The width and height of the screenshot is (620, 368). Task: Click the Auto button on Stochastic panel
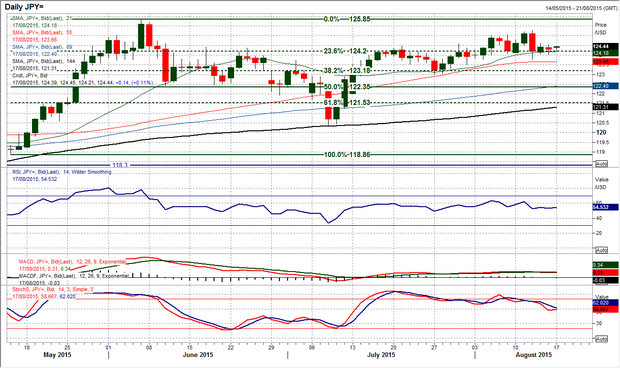(601, 339)
